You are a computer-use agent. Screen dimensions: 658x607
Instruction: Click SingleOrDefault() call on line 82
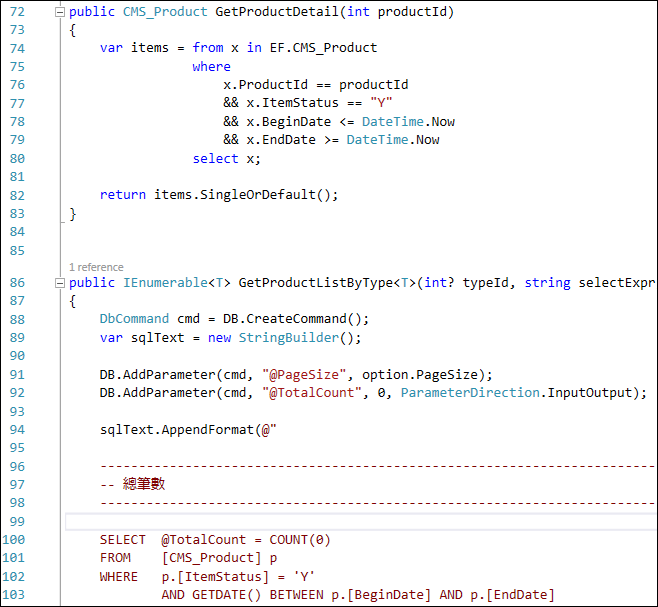coord(265,195)
